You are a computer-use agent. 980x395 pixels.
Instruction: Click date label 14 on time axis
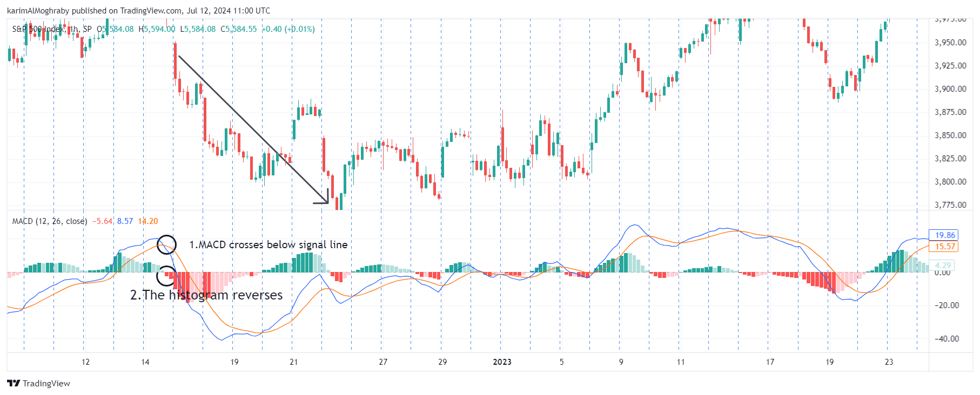[145, 362]
